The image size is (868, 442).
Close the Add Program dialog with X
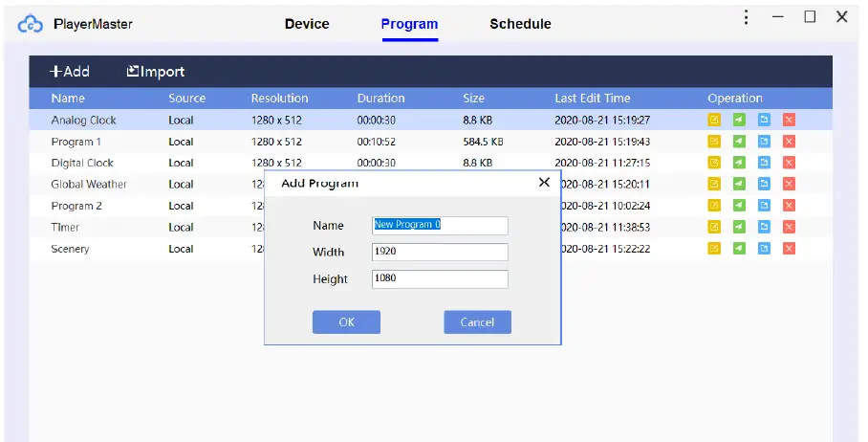click(544, 182)
